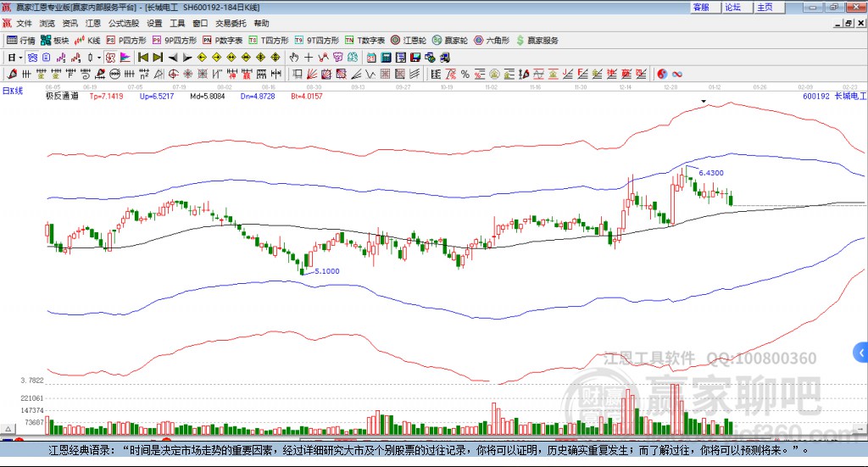The width and height of the screenshot is (868, 467).
Task: Open the T数字表 number table
Action: point(366,40)
